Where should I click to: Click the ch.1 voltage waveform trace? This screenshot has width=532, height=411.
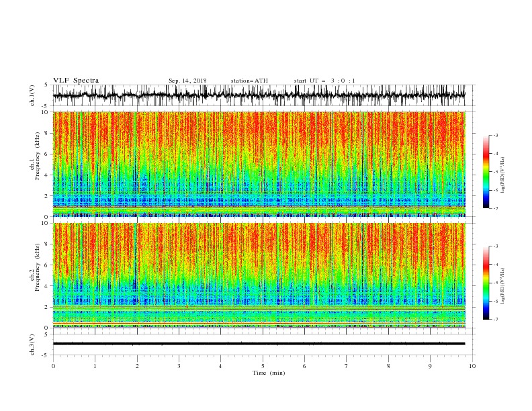click(x=259, y=95)
